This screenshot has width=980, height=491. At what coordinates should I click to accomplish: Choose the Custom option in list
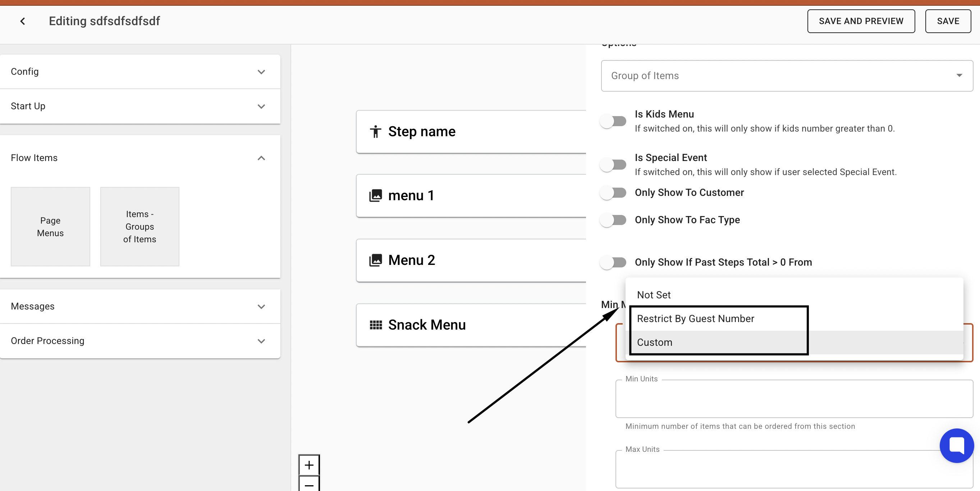pos(654,342)
